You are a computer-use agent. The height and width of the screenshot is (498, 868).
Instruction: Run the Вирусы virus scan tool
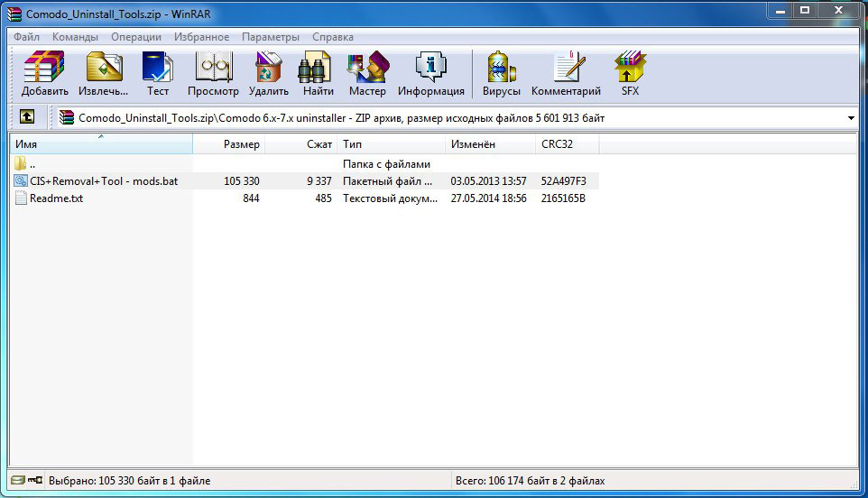click(501, 74)
